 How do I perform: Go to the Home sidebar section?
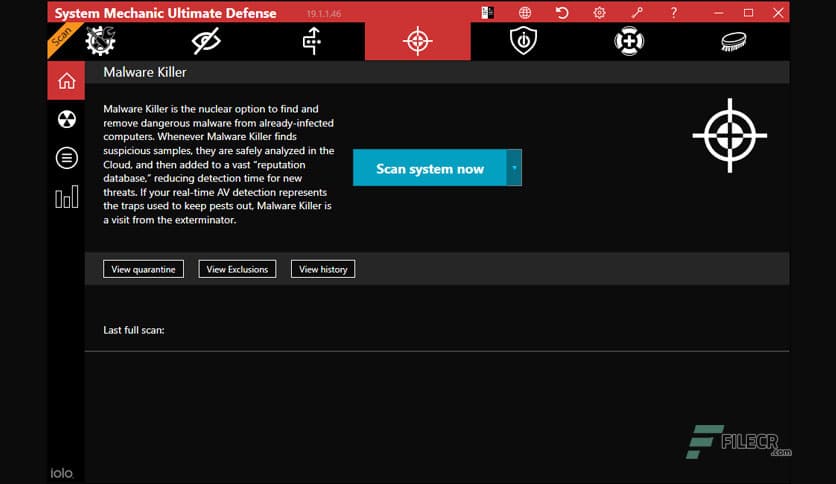pos(66,81)
